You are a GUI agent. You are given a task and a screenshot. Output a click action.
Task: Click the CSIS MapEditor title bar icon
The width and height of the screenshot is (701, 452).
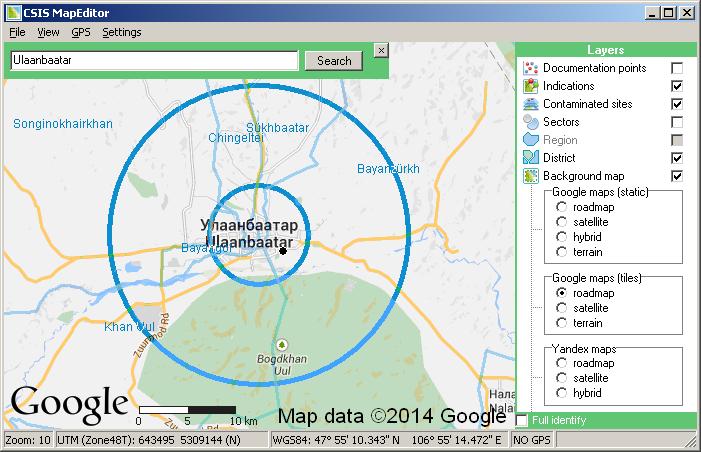pos(13,13)
